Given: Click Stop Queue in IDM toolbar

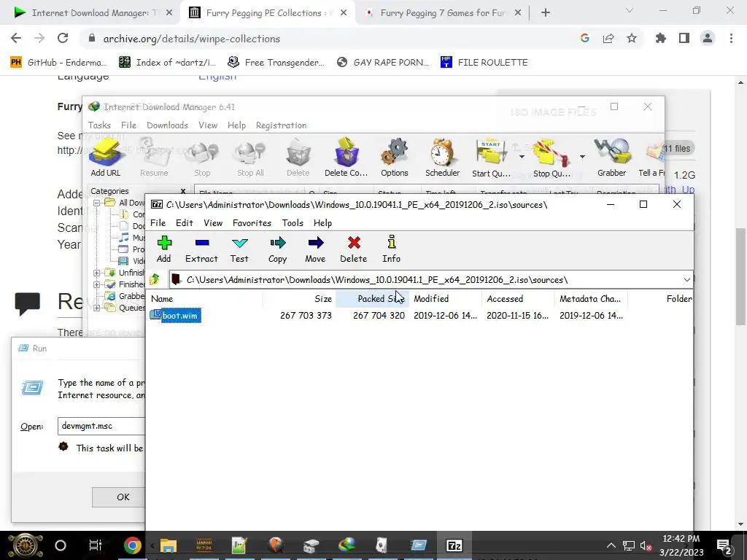Looking at the screenshot, I should click(551, 157).
